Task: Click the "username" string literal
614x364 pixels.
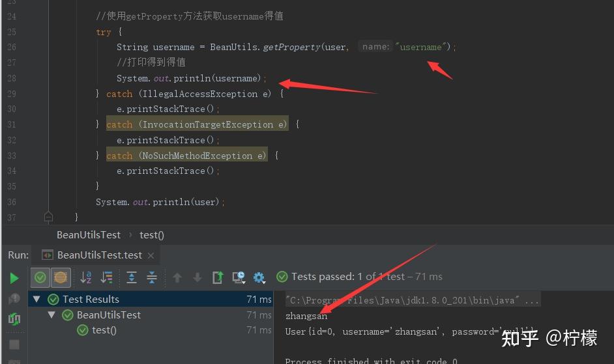Action: (420, 47)
